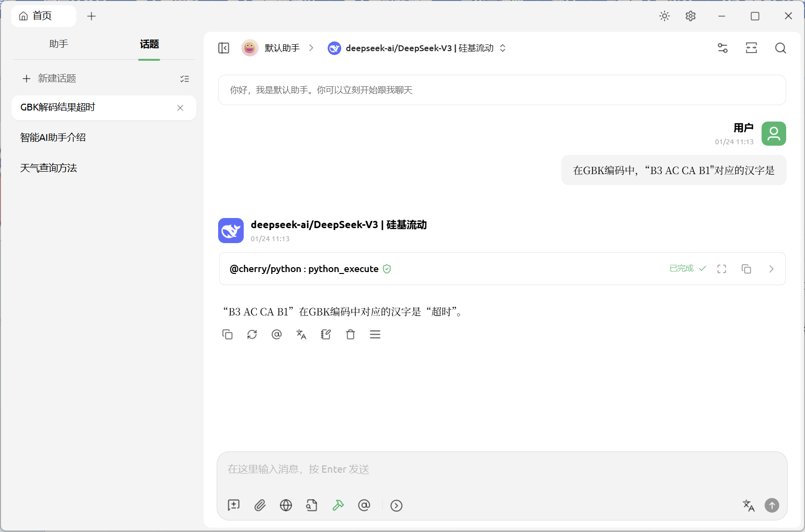Image resolution: width=805 pixels, height=532 pixels.
Task: Select the attachment paperclip icon
Action: [x=260, y=505]
